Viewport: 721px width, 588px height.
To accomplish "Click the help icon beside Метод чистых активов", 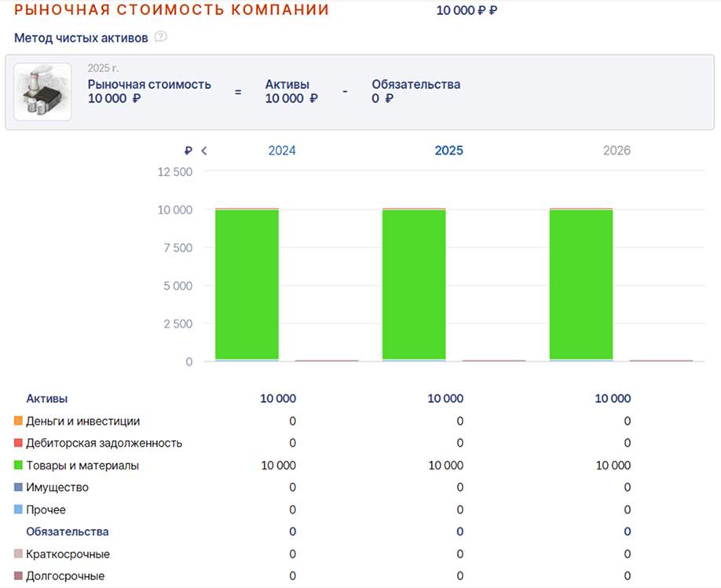I will [x=160, y=37].
